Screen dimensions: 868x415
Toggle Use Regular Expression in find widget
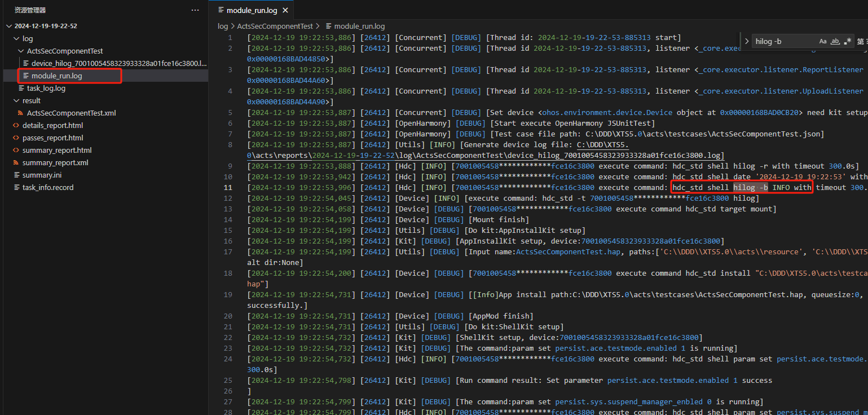click(848, 41)
